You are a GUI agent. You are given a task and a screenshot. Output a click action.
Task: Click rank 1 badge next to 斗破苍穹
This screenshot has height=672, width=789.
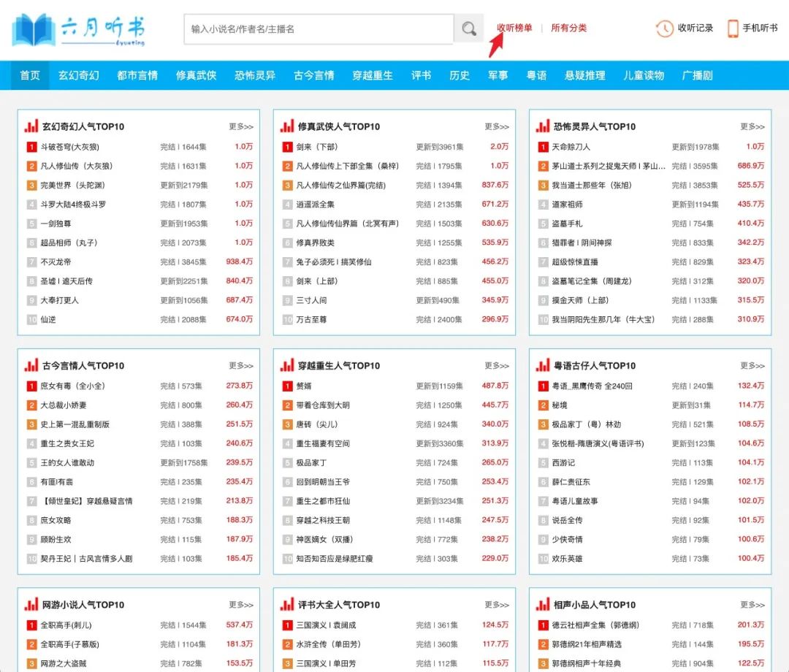[31, 147]
